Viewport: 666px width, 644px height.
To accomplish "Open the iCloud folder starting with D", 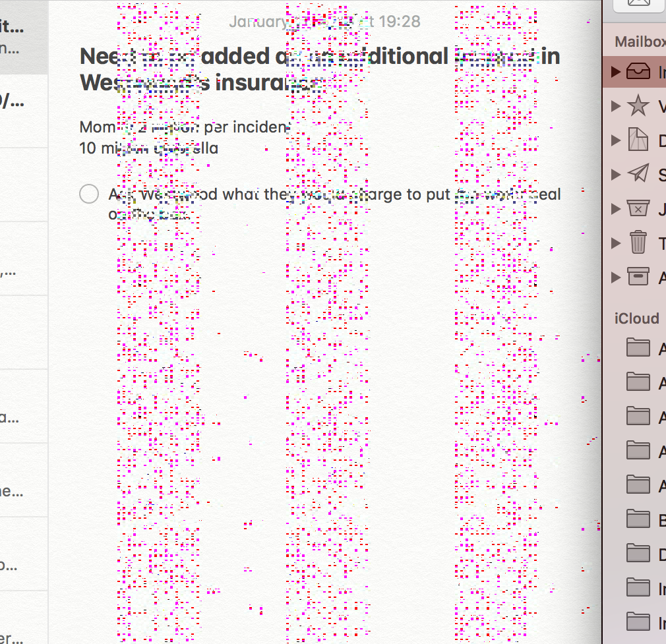I will [x=638, y=554].
